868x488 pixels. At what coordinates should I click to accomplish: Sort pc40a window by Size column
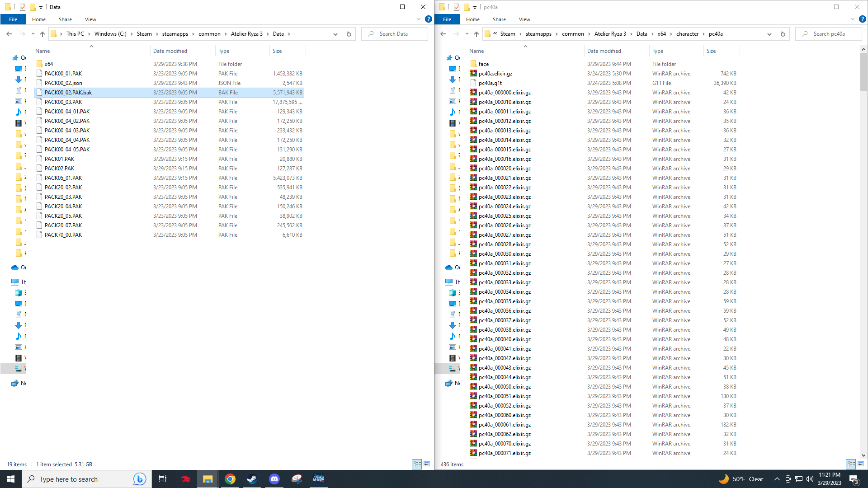click(x=722, y=51)
